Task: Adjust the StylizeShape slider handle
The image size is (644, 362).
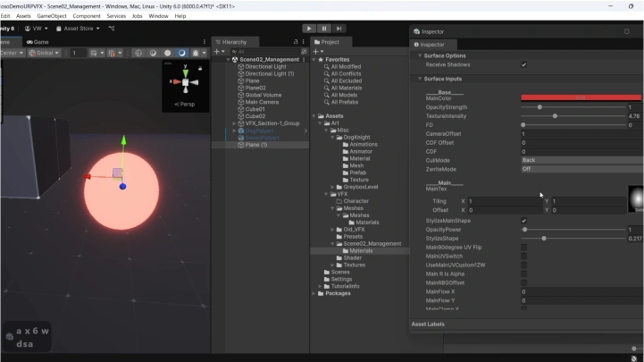Action: 544,239
